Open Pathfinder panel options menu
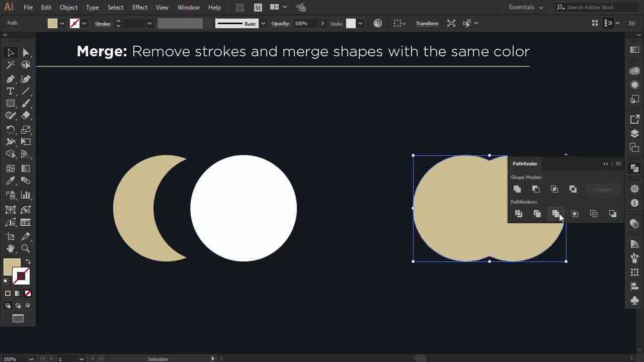Viewport: 644px width, 362px height. [618, 164]
